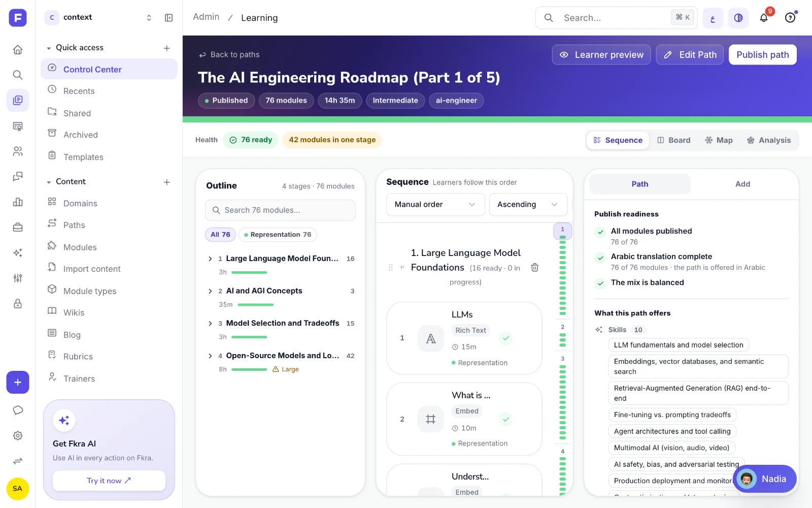812x508 pixels.
Task: Open Learner preview
Action: [x=601, y=55]
